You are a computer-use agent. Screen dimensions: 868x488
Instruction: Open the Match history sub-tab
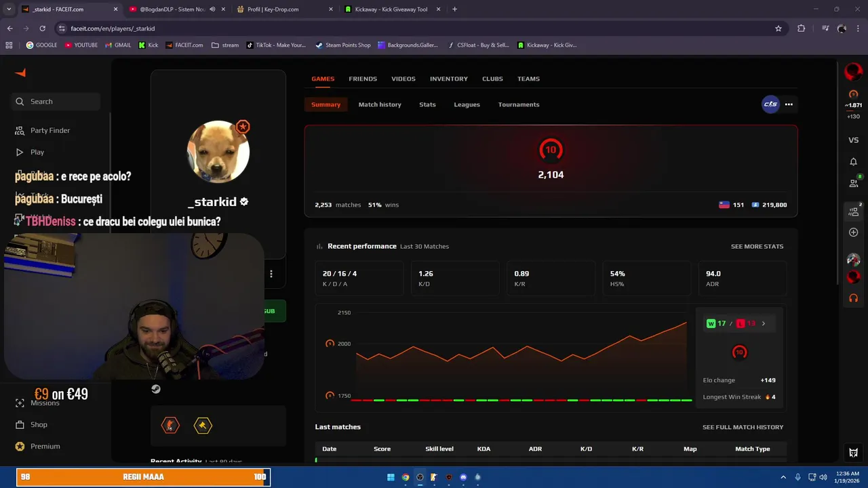click(x=380, y=104)
